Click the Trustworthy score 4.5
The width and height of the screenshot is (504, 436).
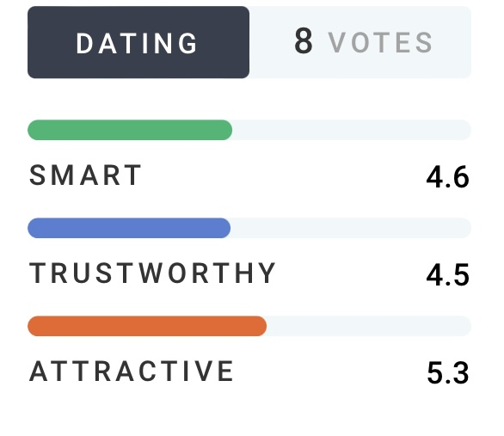(448, 274)
